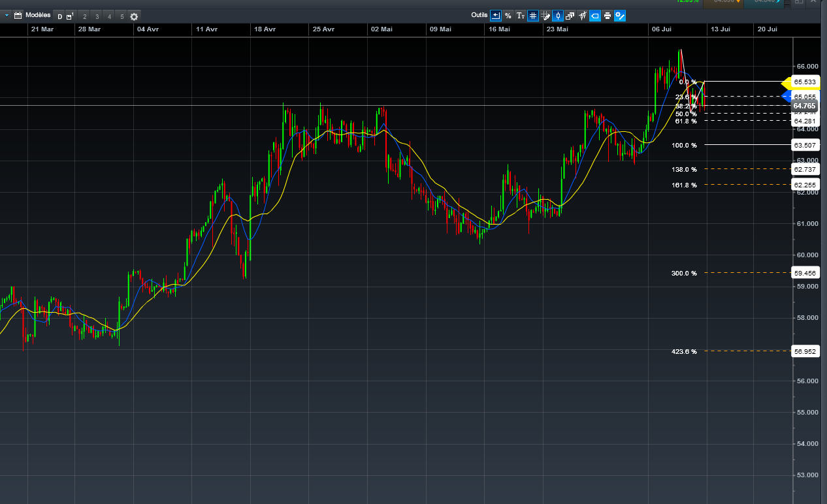Screen dimensions: 827x504
Task: Select the percent scale tool
Action: [508, 16]
